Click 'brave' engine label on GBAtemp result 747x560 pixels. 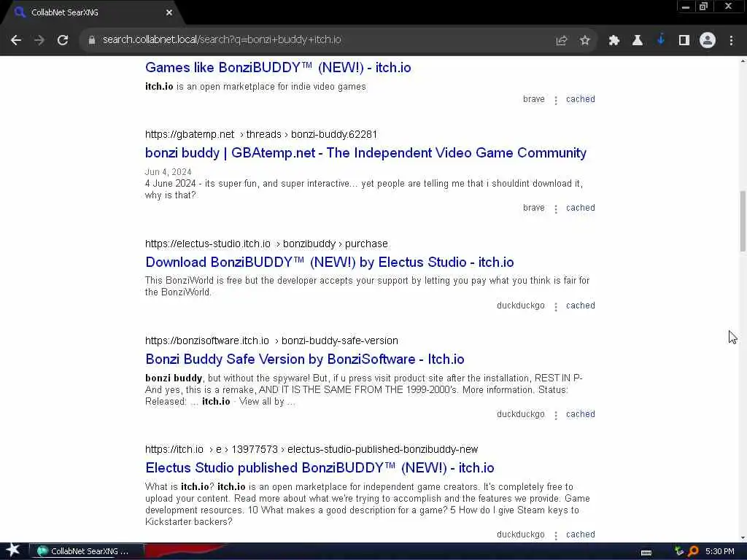(533, 208)
